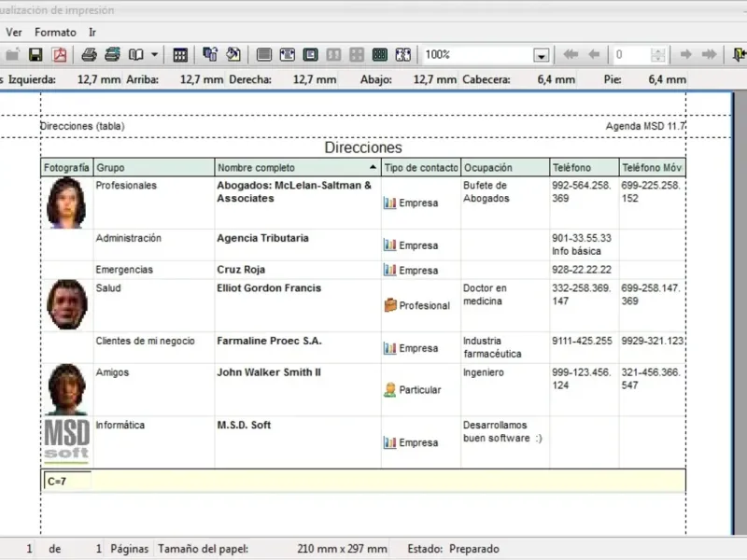
Task: Click the M.S.D. Soft logo thumbnail
Action: 66,441
